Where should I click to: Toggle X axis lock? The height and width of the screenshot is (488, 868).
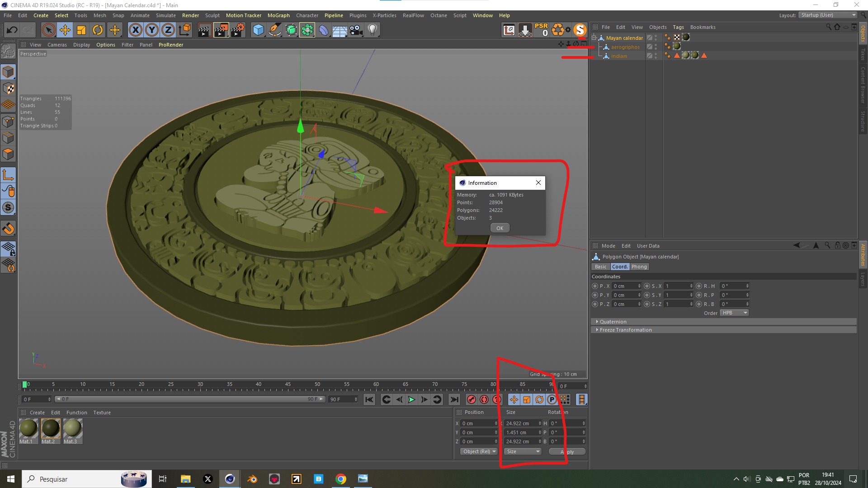coord(135,30)
